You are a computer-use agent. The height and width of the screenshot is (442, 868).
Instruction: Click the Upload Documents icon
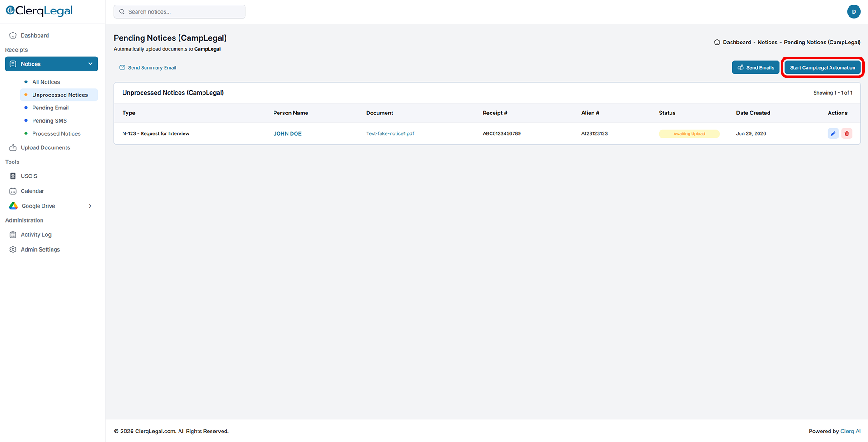coord(13,147)
